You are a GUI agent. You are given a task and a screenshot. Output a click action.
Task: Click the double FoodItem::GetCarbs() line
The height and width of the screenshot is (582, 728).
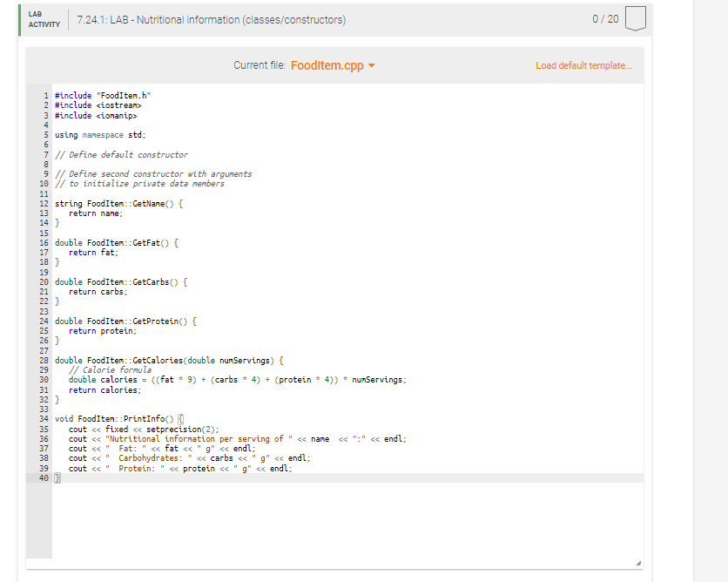coord(121,282)
